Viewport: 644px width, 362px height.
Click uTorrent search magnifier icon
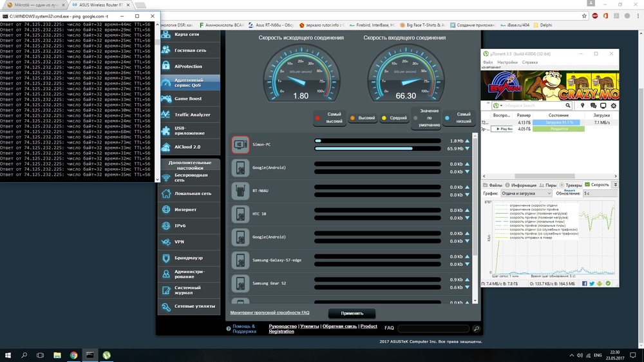click(567, 106)
